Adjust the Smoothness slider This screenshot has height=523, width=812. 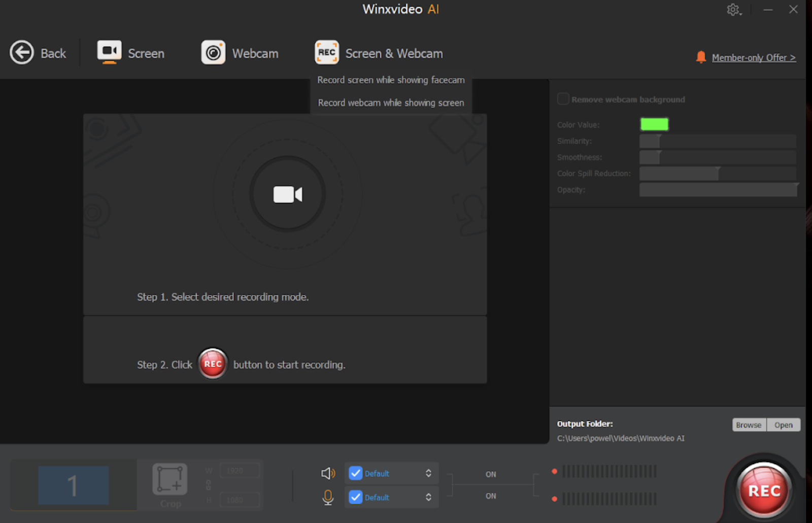click(718, 157)
